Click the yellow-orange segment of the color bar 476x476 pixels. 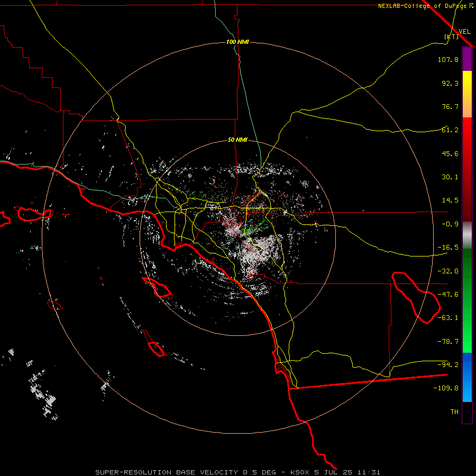467,94
